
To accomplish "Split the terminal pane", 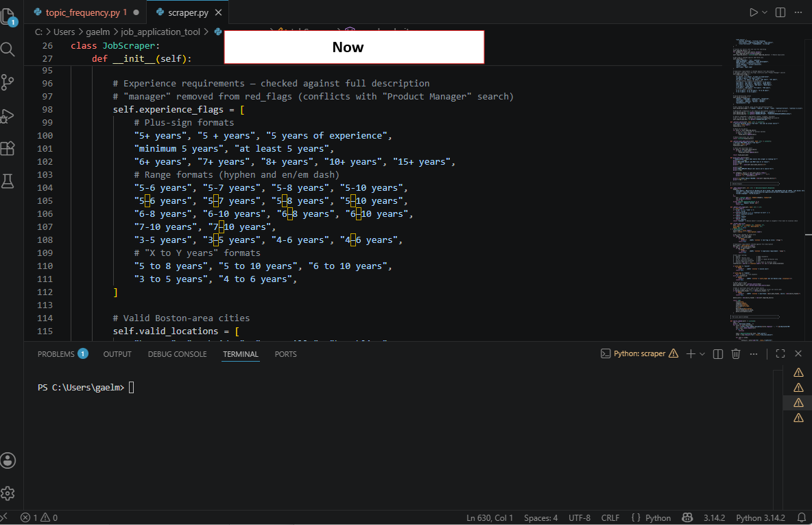I will click(718, 353).
